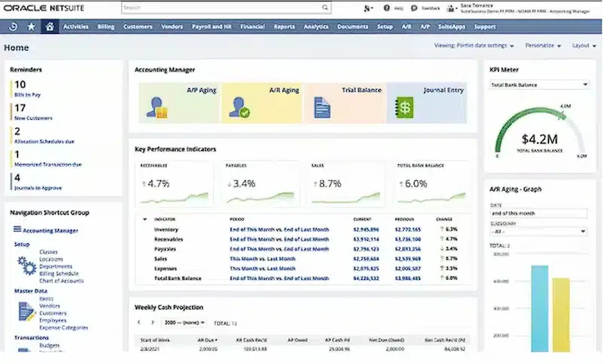This screenshot has width=603, height=364.
Task: Click the Setup gears icon
Action: coord(27,265)
